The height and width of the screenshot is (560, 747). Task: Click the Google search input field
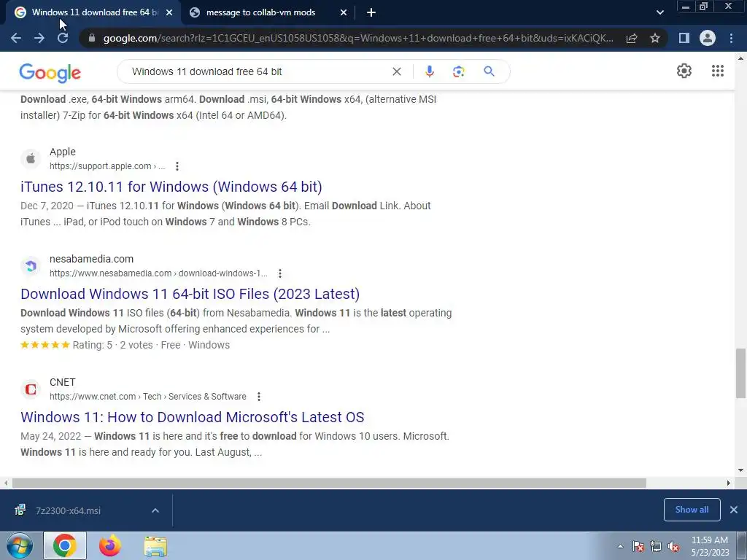[258, 71]
